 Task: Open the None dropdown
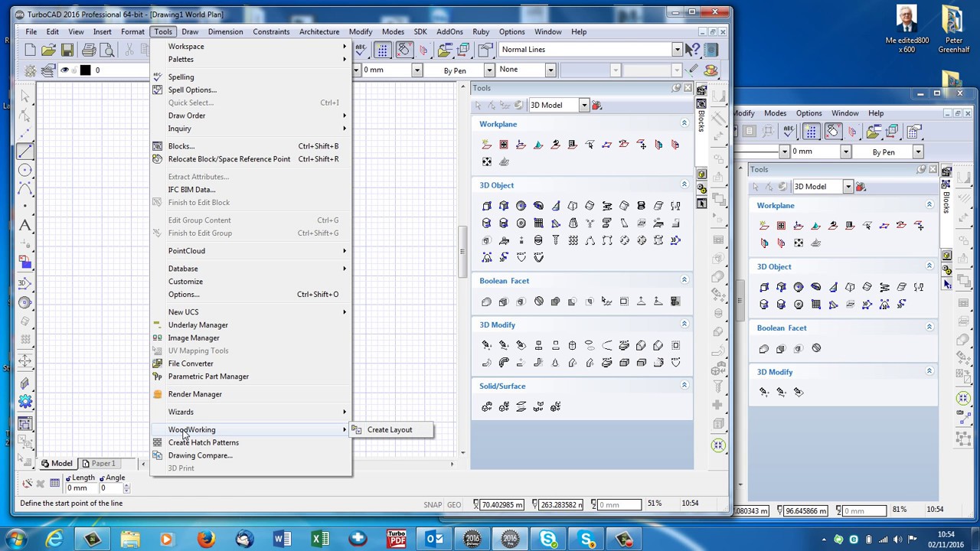550,70
